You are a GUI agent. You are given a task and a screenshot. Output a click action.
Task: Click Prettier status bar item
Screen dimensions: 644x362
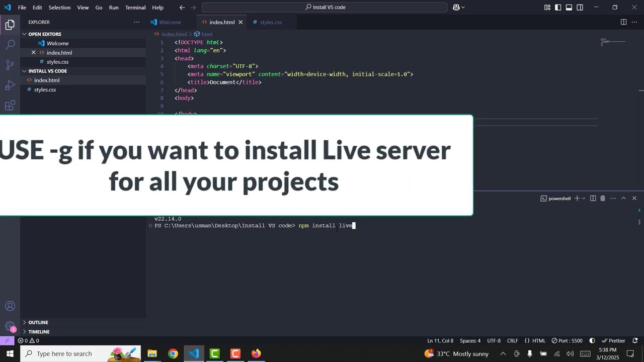[613, 340]
